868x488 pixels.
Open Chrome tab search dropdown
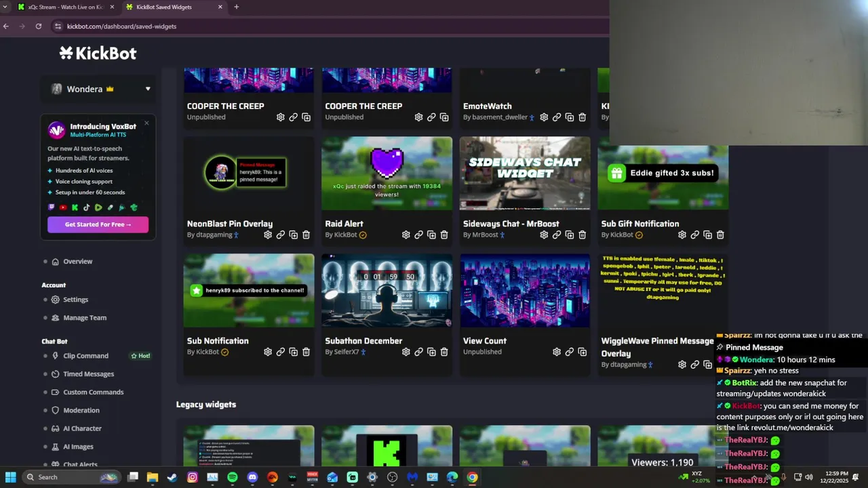[5, 7]
